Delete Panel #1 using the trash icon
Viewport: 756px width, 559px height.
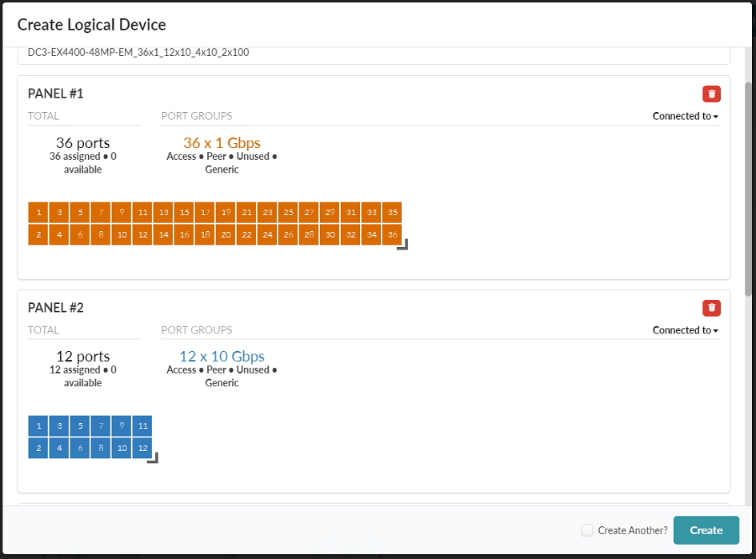[x=711, y=94]
